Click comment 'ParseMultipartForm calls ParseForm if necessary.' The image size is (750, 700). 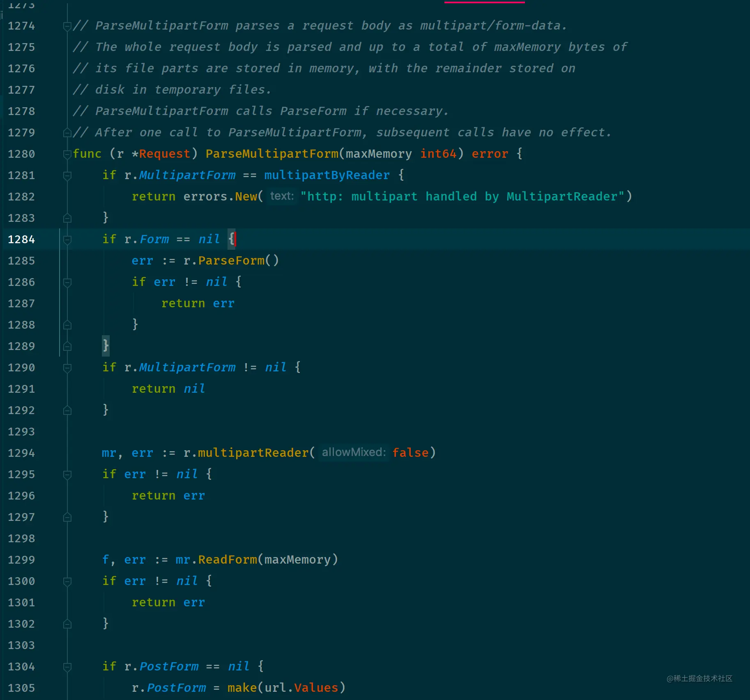[x=272, y=111]
